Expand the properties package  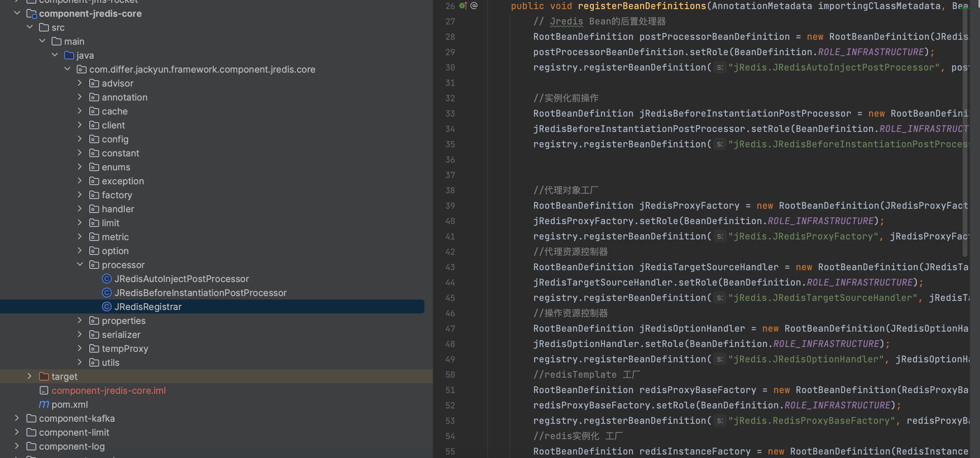[80, 320]
